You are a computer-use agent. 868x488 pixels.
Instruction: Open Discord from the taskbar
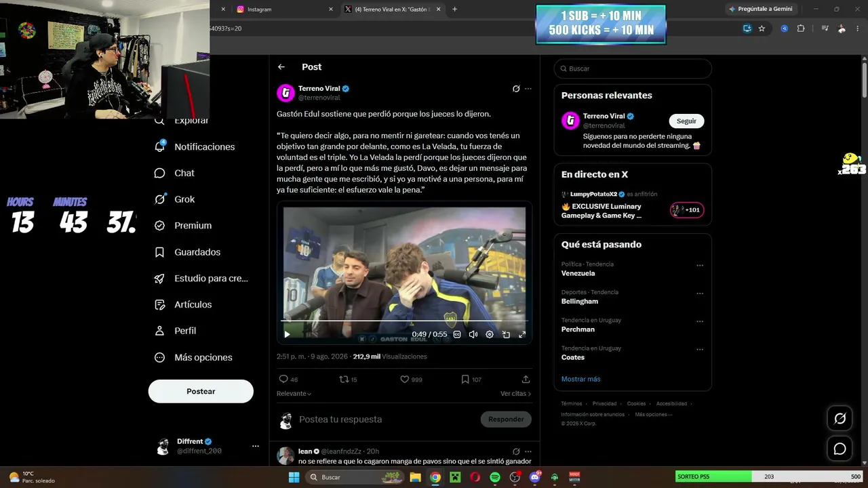[535, 477]
